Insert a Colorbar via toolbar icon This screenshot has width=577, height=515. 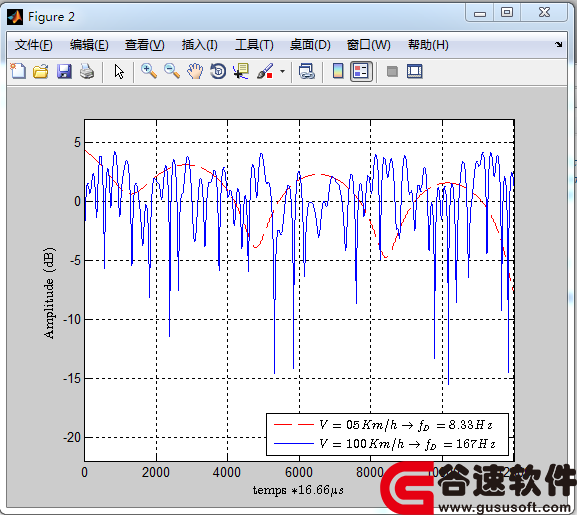pyautogui.click(x=338, y=71)
